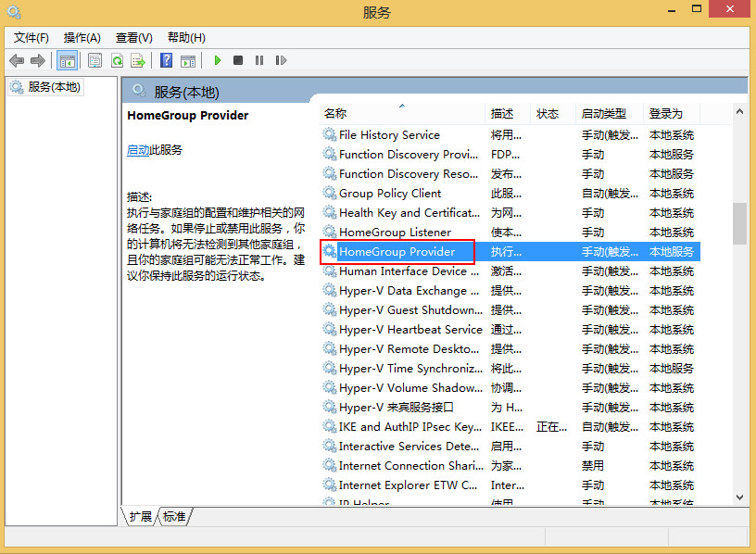
Task: Click the gear icon beside HomeGroup Provider
Action: [x=330, y=251]
